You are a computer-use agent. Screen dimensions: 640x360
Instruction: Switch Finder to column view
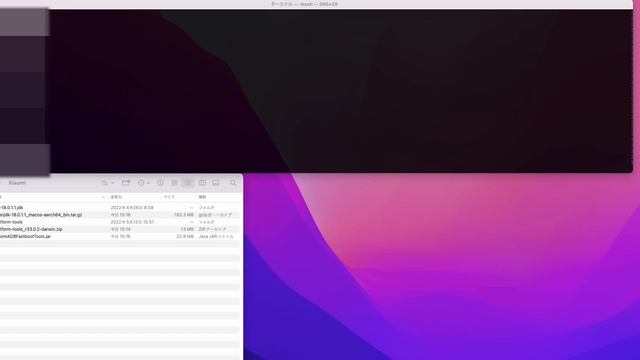tap(202, 183)
